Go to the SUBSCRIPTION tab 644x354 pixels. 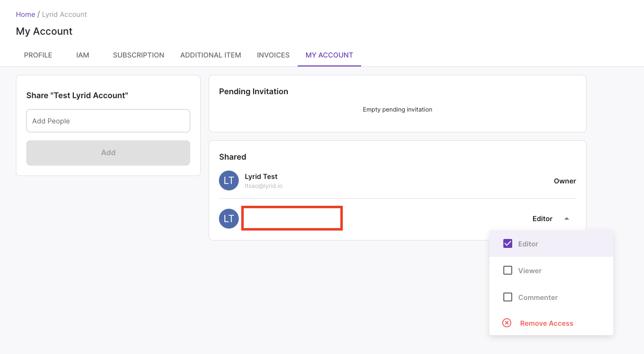point(139,55)
